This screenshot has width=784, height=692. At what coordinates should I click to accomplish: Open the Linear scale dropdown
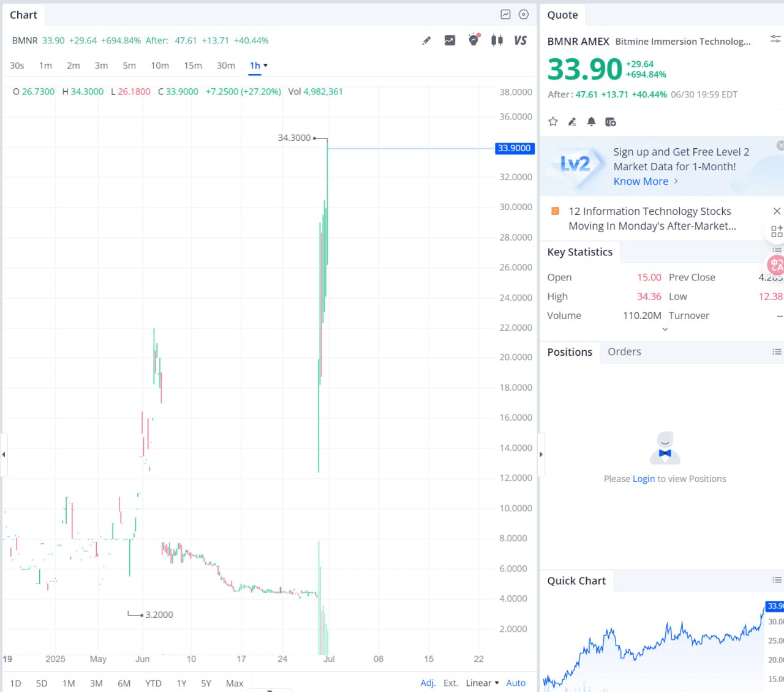(x=482, y=683)
